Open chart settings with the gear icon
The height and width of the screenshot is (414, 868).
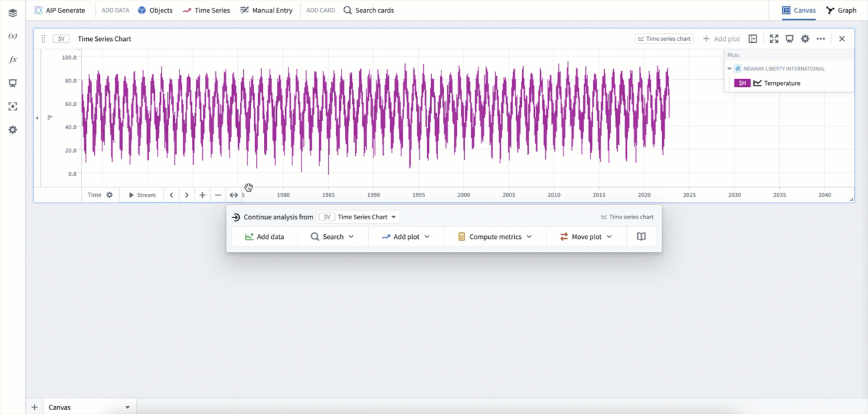(x=805, y=38)
